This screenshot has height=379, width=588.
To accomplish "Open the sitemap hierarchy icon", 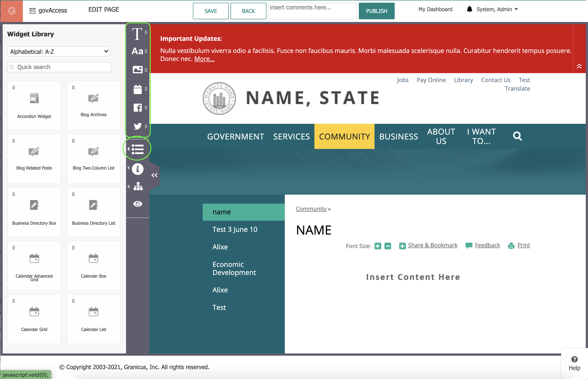I will (138, 187).
